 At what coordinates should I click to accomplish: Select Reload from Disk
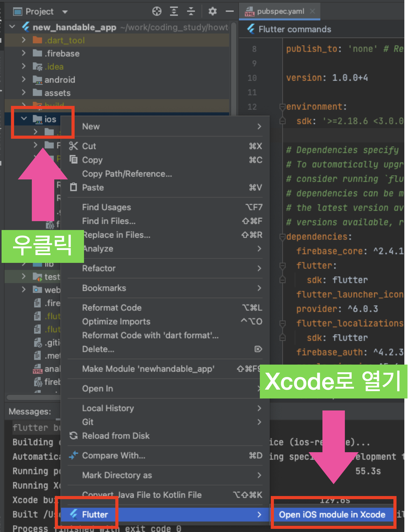[165, 436]
